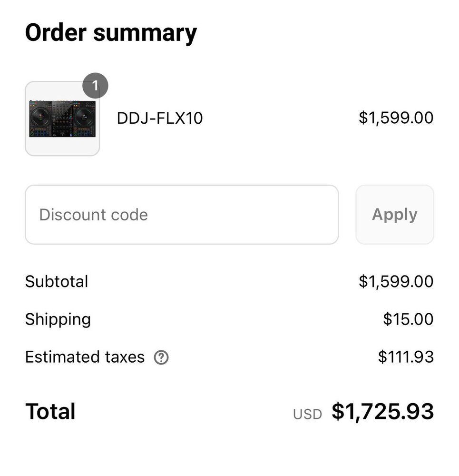Click the item price beside DDJ-FLX10
The width and height of the screenshot is (459, 476).
pyautogui.click(x=396, y=118)
